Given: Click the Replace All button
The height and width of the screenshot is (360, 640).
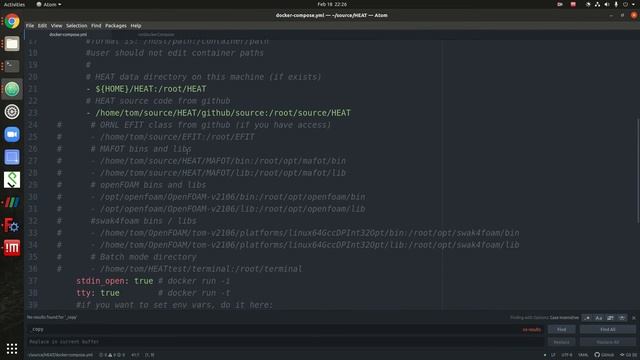Looking at the screenshot, I should tap(608, 342).
